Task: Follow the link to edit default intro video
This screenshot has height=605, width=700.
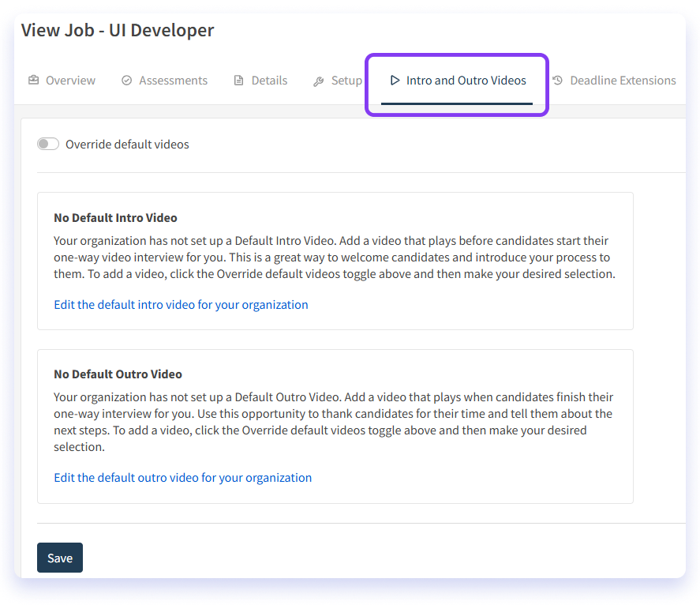Action: point(181,305)
